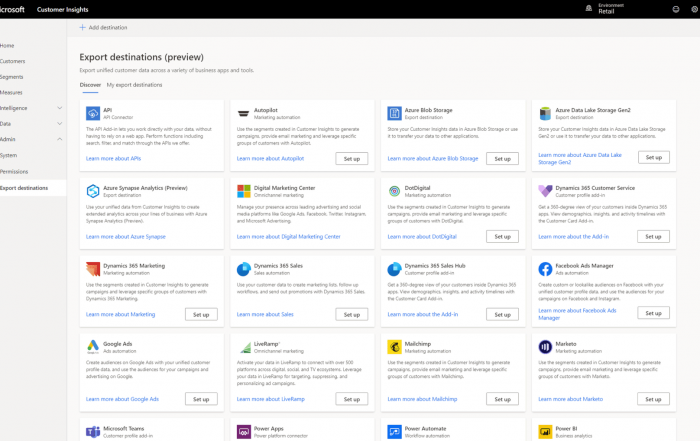Open Learn more about DotDigital link
Viewport: 700px width, 441px height.
tap(422, 237)
